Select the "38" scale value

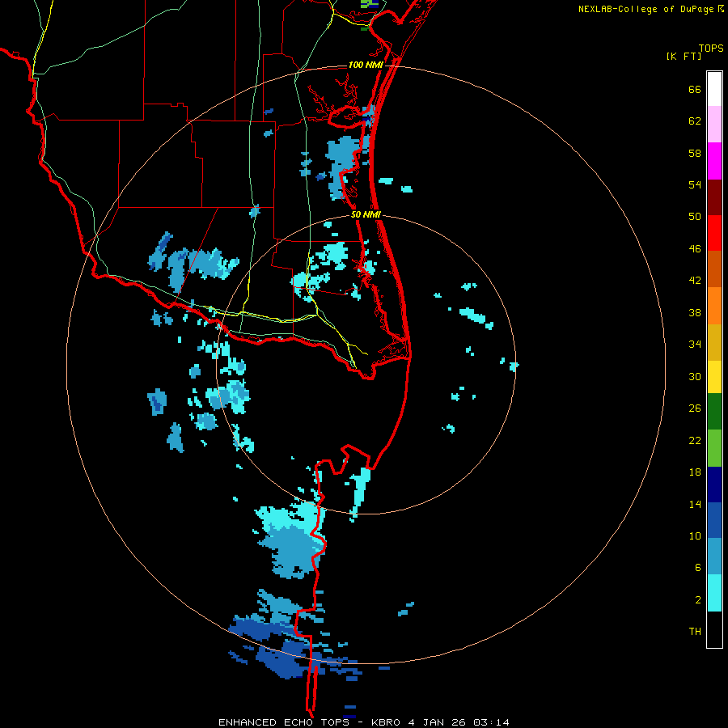(695, 313)
